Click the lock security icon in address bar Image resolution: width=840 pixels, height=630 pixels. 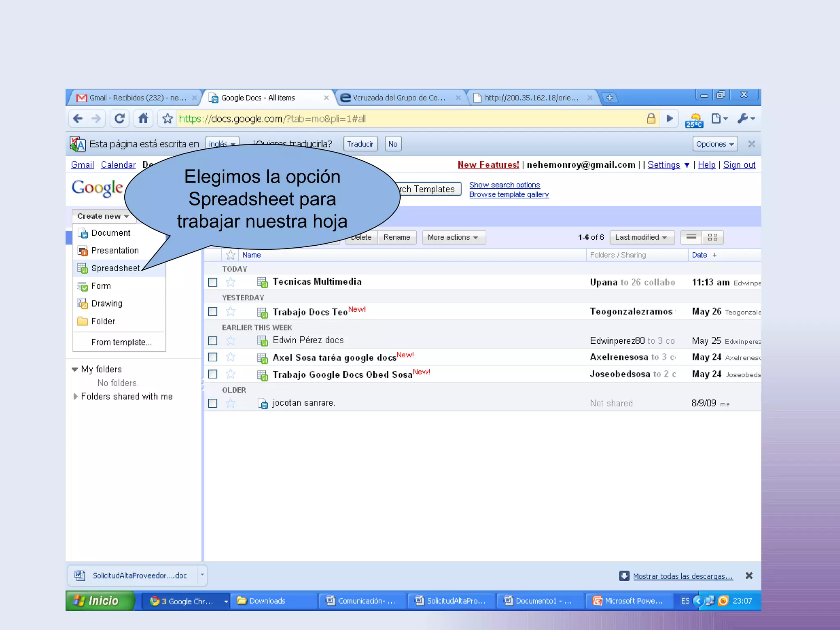651,119
